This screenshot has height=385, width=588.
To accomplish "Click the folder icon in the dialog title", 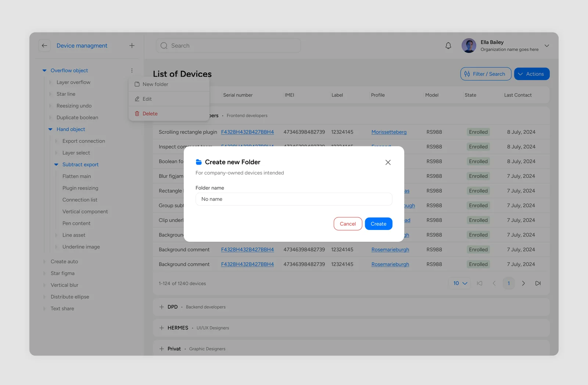I will [199, 162].
